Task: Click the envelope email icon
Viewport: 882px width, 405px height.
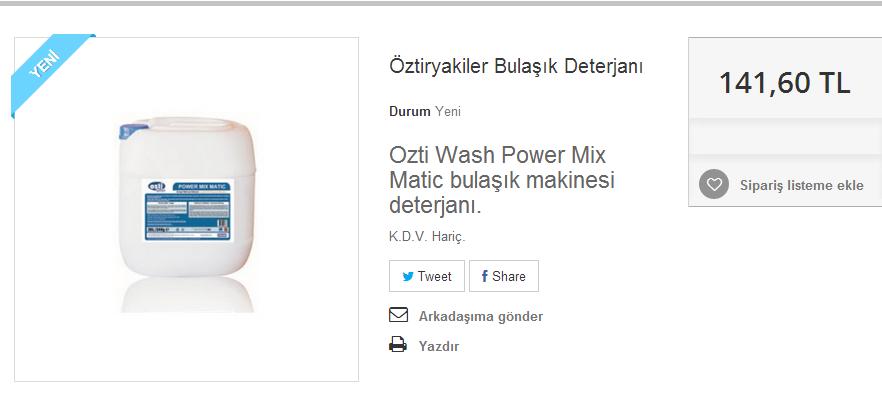Action: pyautogui.click(x=398, y=315)
